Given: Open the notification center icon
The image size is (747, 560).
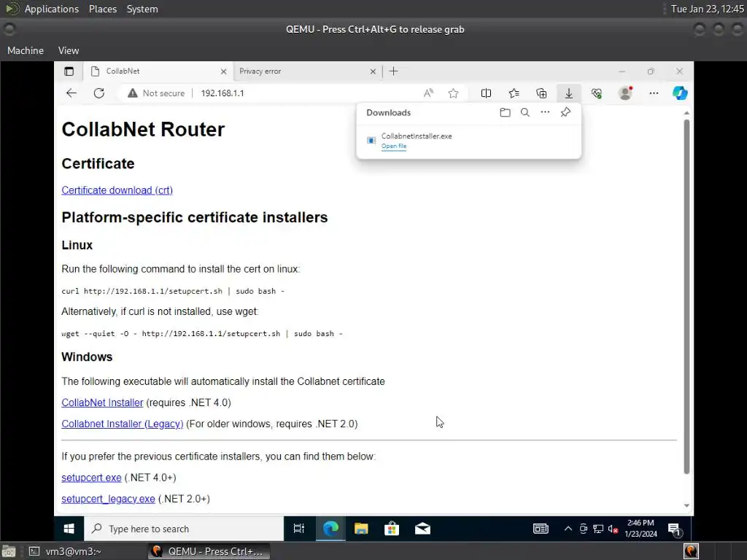Looking at the screenshot, I should [675, 529].
